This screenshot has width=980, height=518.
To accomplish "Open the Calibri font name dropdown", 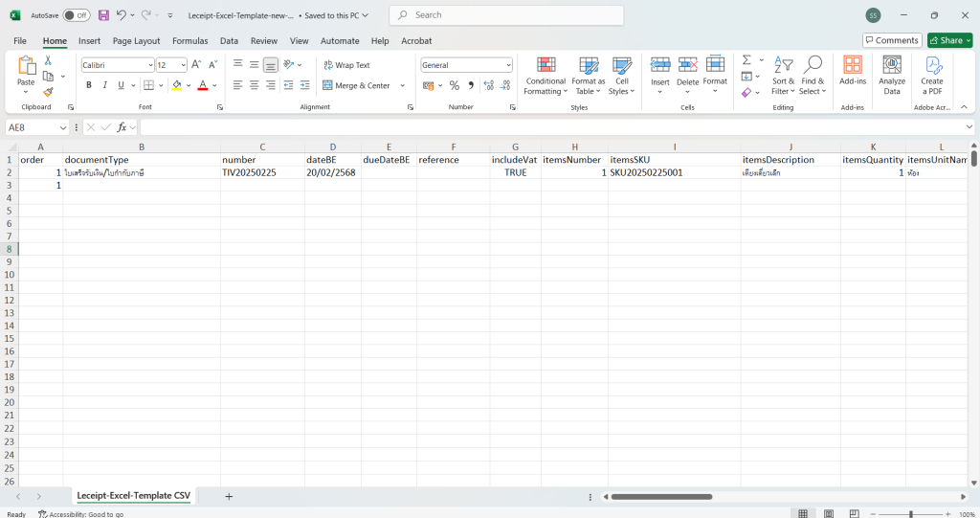I will [150, 65].
